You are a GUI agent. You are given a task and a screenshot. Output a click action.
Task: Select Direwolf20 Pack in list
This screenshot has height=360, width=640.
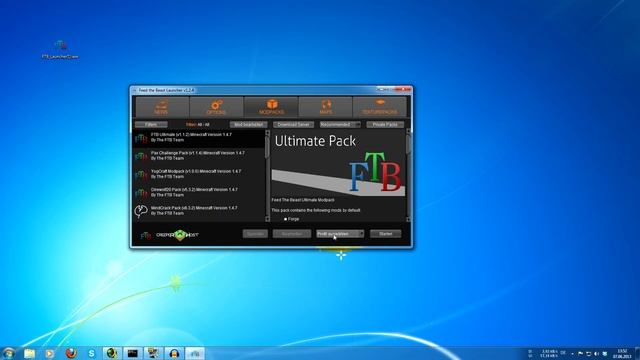(199, 193)
